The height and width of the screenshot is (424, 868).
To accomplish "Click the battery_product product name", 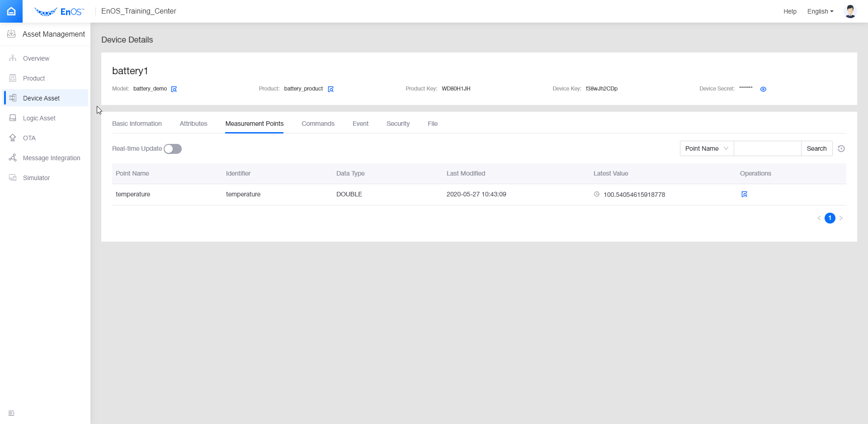I will 303,89.
